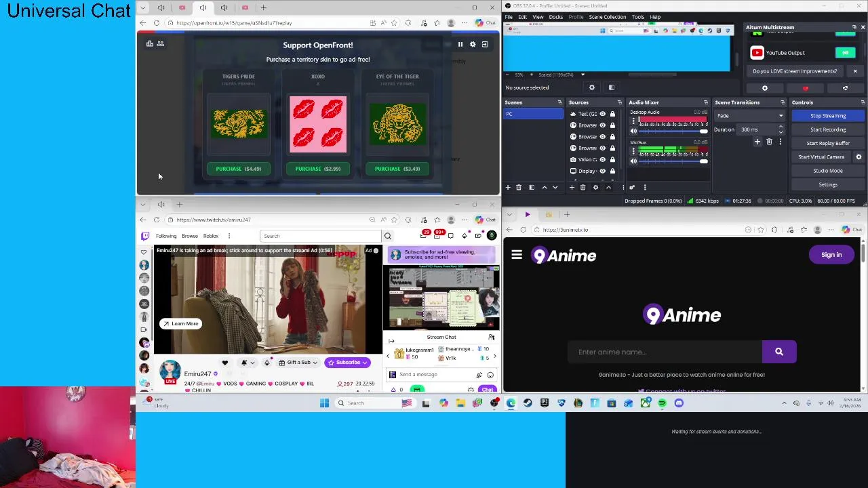The height and width of the screenshot is (488, 868).
Task: Pause the OpenFront replay
Action: [x=460, y=44]
